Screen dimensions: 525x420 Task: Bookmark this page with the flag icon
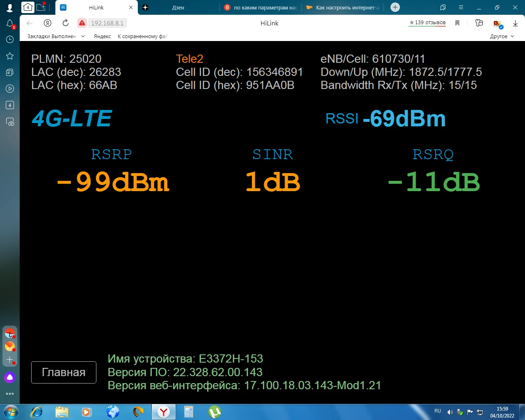(457, 23)
